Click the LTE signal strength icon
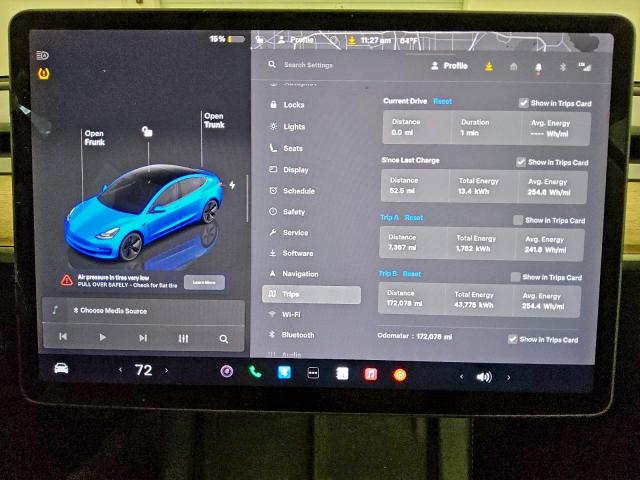640x480 pixels. point(584,67)
